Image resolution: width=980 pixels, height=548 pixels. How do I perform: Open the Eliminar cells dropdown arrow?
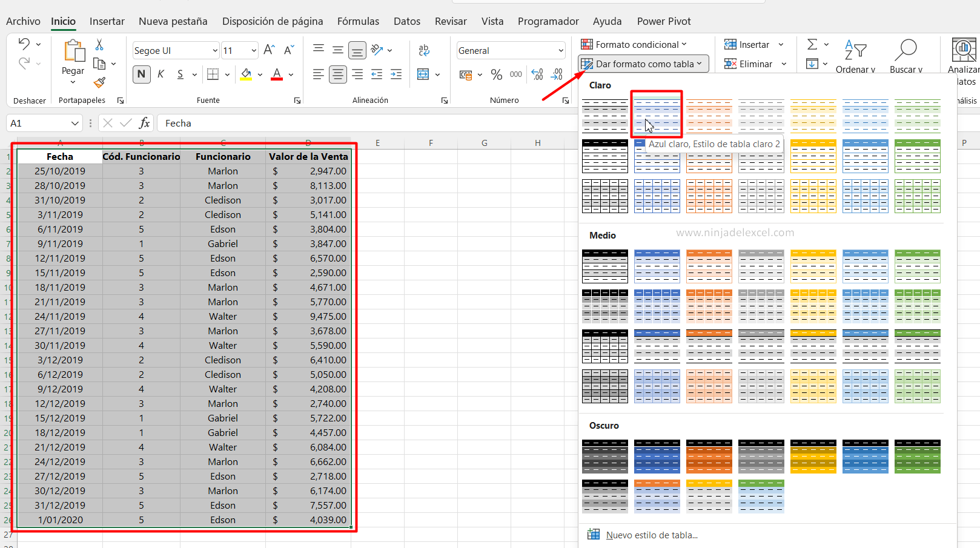click(x=784, y=64)
